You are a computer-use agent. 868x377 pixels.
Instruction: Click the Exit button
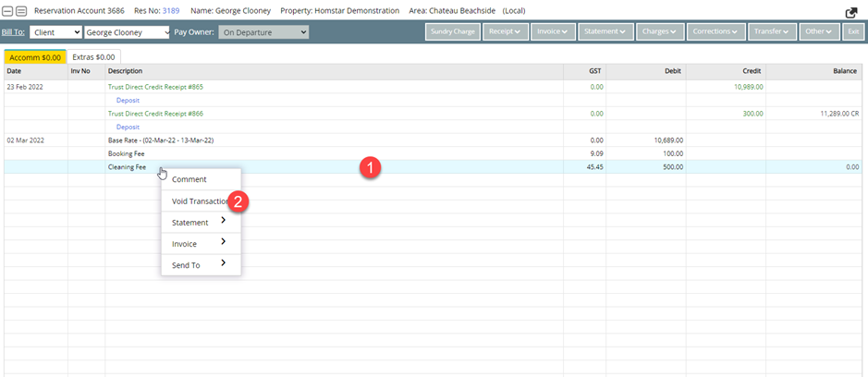click(x=853, y=32)
